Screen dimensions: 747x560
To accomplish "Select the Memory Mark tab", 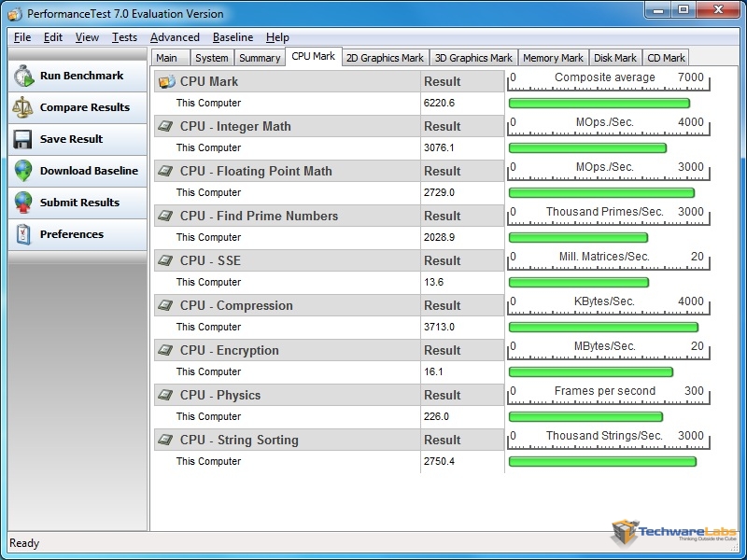I will click(553, 58).
